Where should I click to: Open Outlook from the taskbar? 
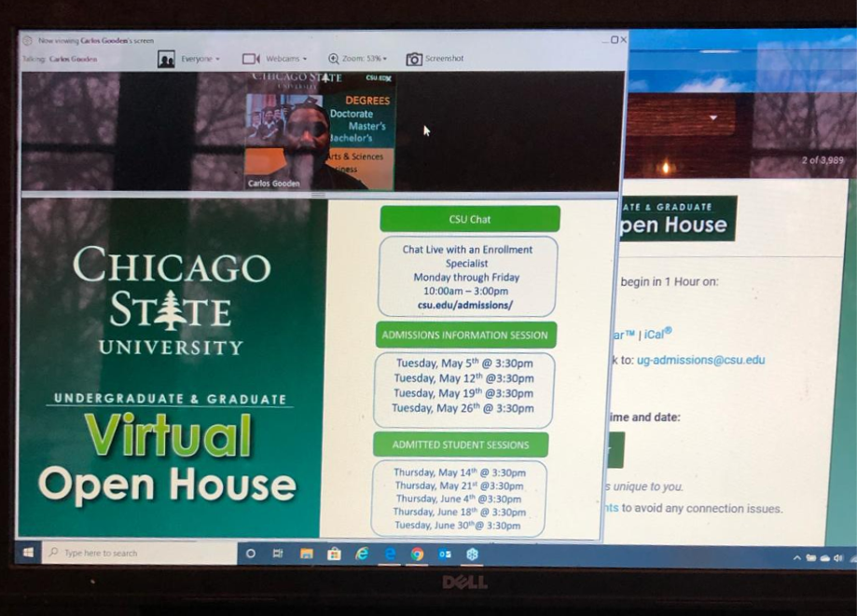pyautogui.click(x=445, y=554)
